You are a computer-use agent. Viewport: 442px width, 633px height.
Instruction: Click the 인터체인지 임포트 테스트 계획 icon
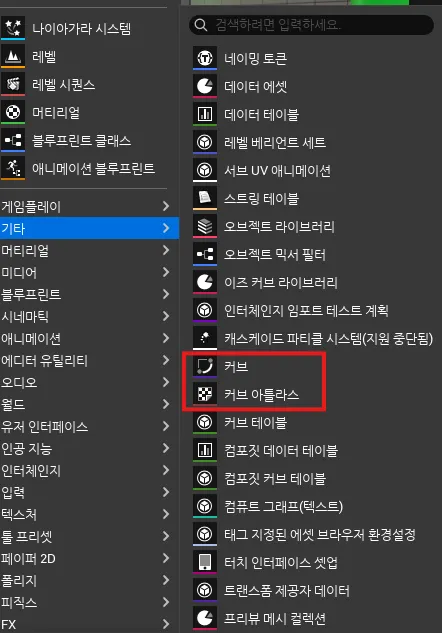pyautogui.click(x=205, y=310)
